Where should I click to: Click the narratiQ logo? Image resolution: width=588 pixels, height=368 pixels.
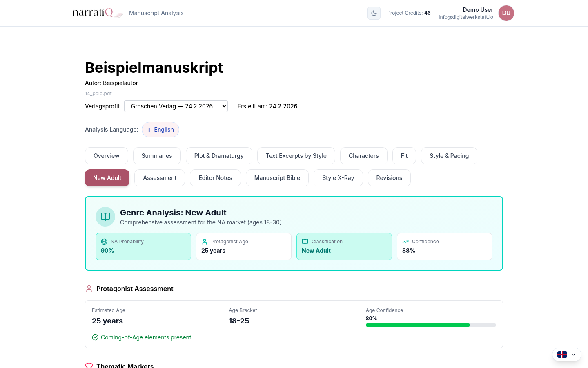tap(97, 13)
